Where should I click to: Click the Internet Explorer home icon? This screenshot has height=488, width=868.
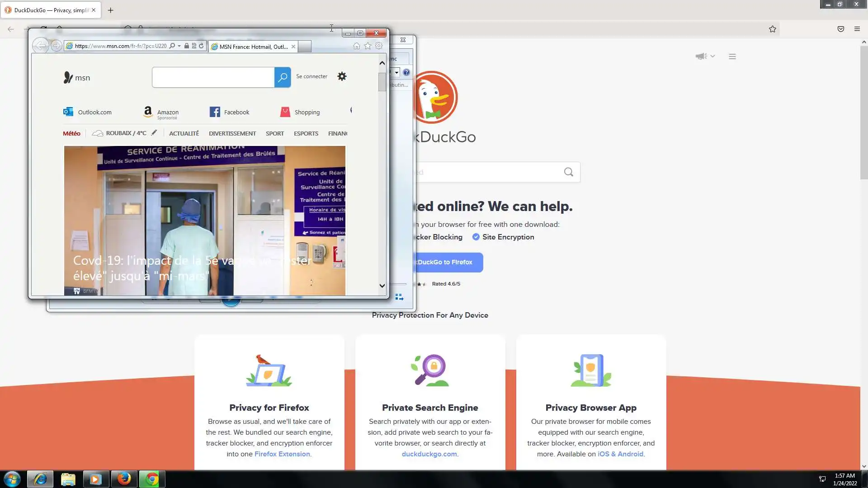[356, 46]
